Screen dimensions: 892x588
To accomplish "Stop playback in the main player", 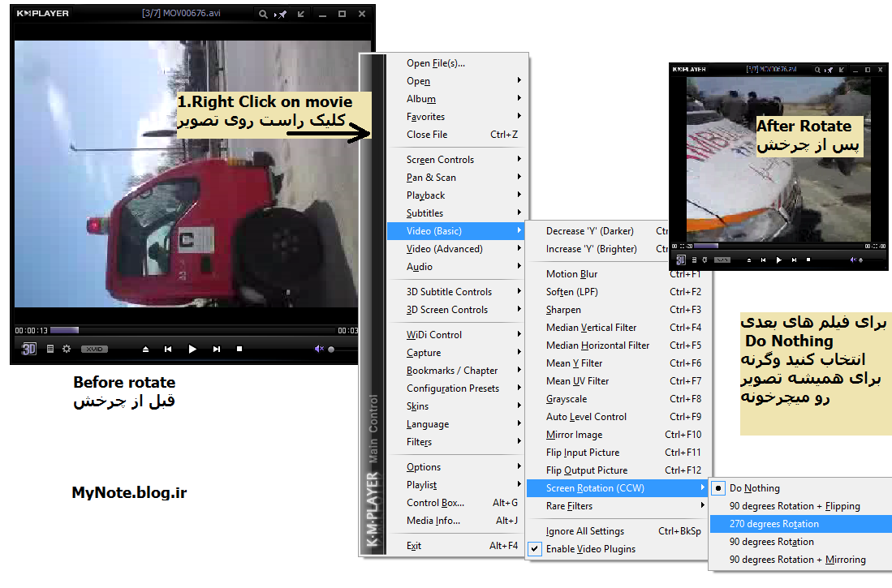I will [x=239, y=350].
